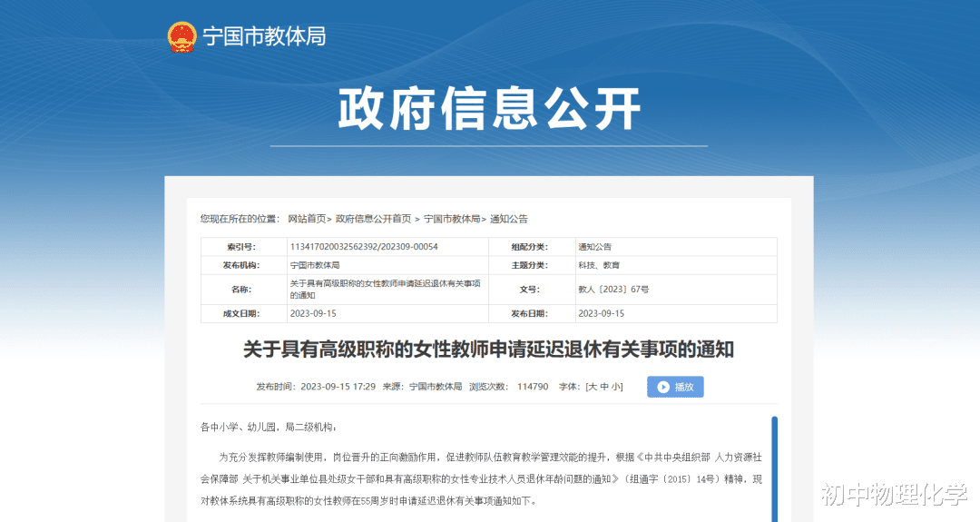Click the 发布日期 value 2023-09-15

point(602,313)
